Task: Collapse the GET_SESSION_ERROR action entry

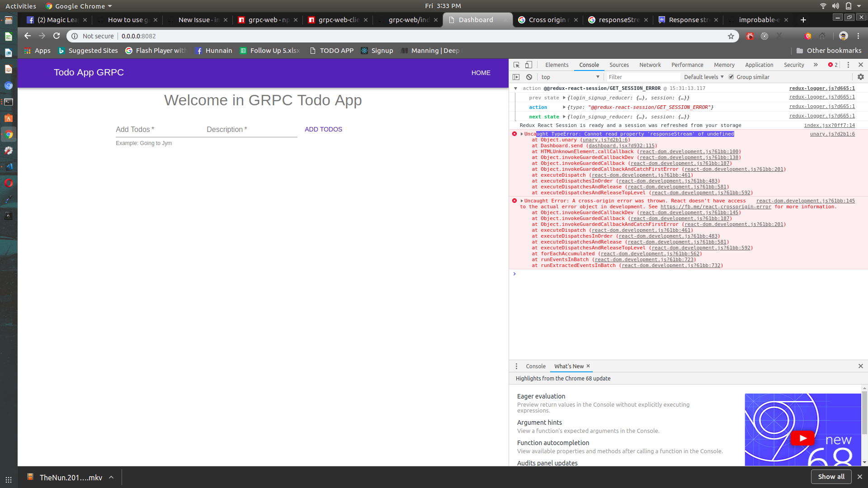Action: 516,88
